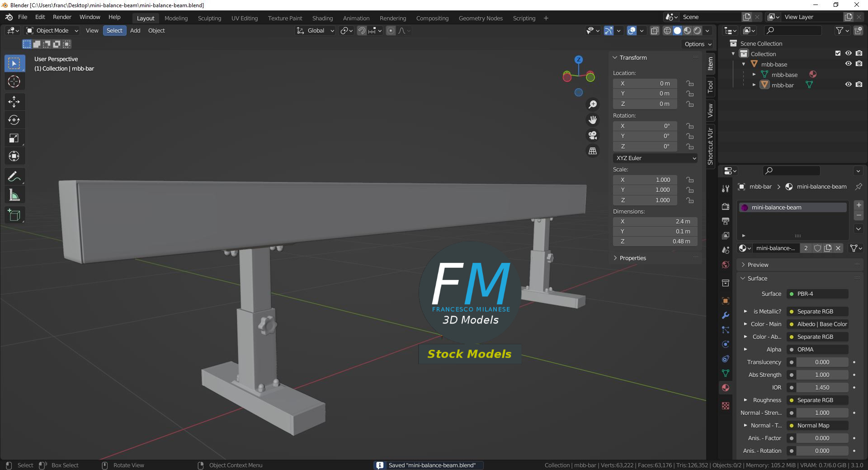Open the Texture Properties checkered tab

(725, 406)
